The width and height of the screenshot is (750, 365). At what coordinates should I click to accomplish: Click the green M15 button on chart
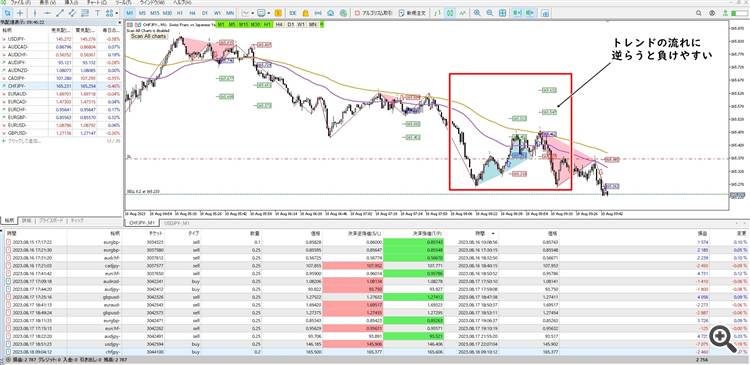point(243,24)
